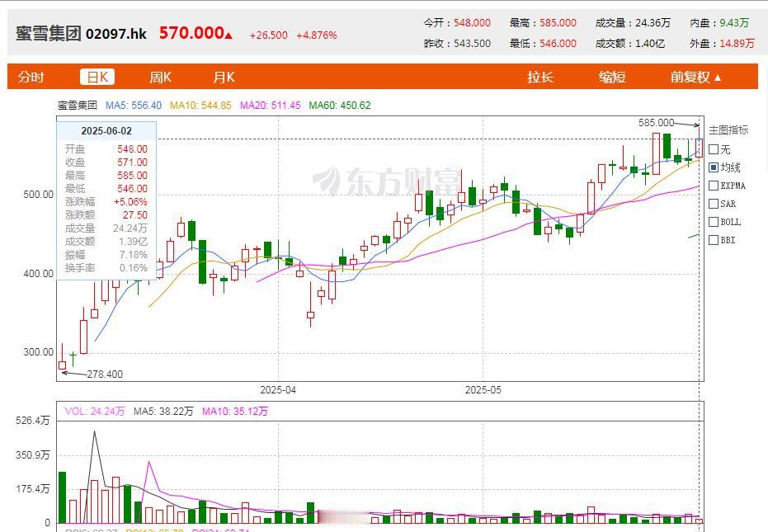Click the volume MA10: 35.12万 label

click(235, 412)
